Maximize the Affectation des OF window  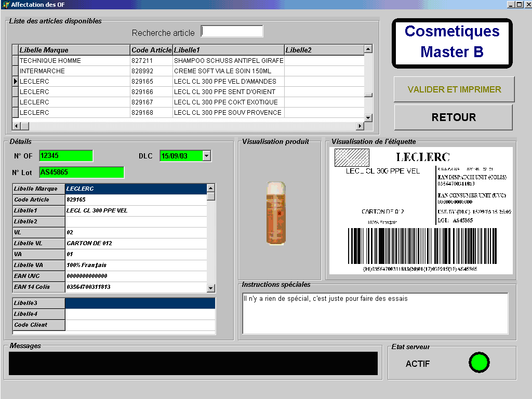[x=519, y=4]
